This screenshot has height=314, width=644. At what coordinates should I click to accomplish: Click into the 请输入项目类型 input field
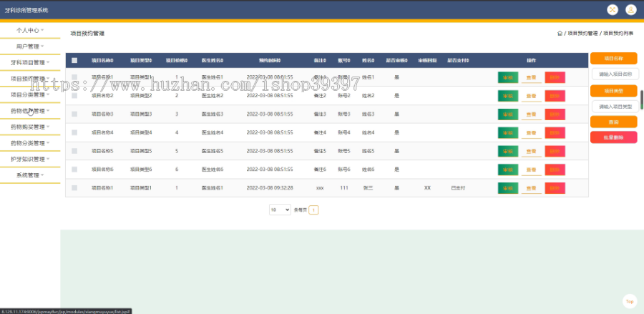pyautogui.click(x=615, y=107)
